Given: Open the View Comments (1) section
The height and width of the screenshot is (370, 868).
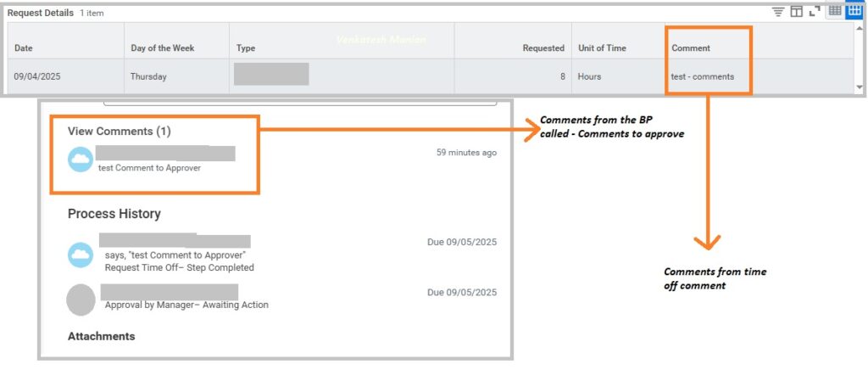Looking at the screenshot, I should pos(120,132).
